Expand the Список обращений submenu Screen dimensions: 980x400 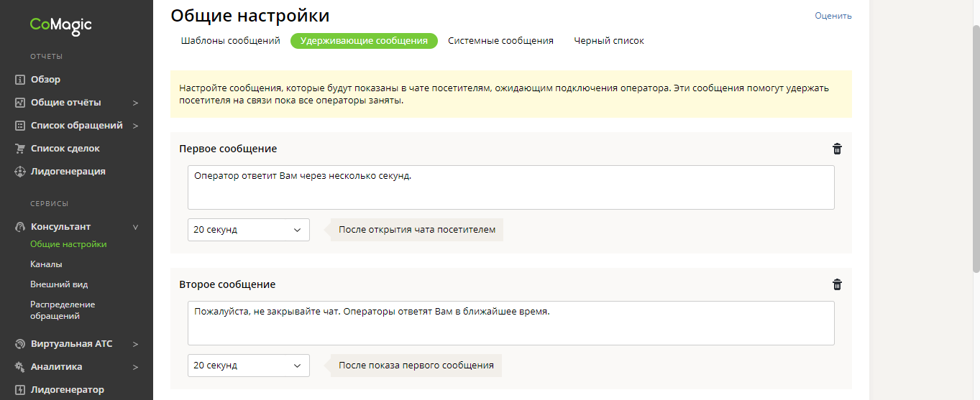click(135, 126)
